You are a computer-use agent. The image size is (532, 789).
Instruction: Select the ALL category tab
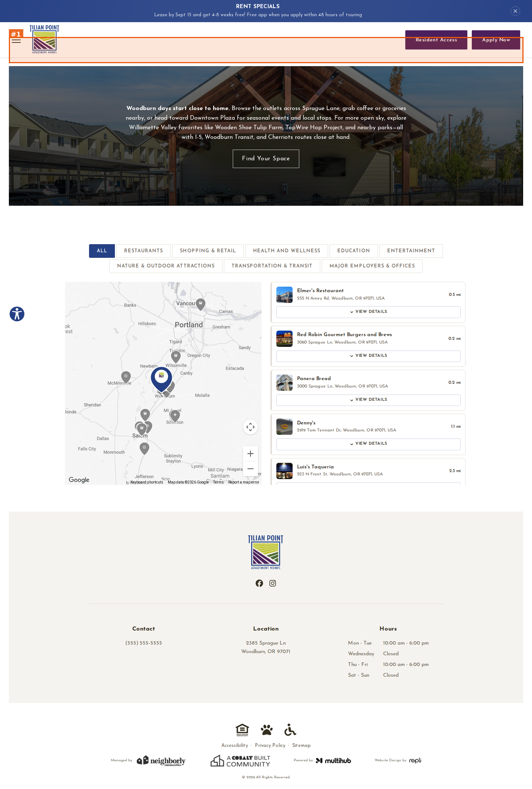tap(102, 251)
